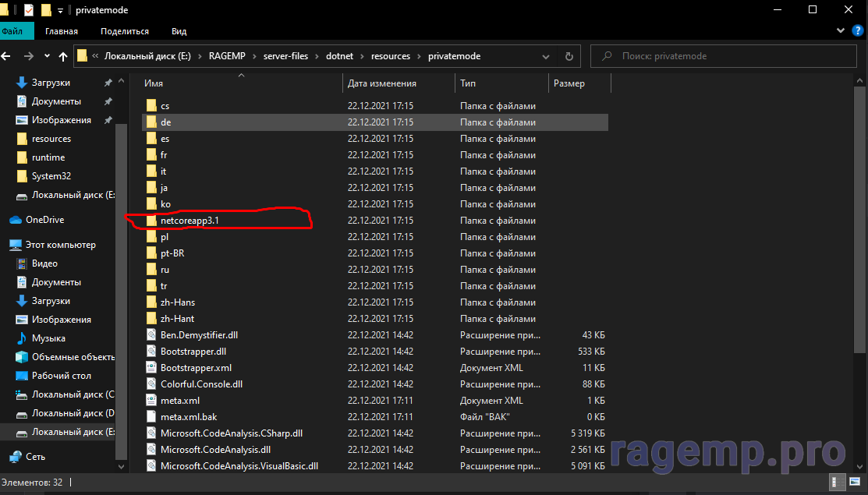Click the Up one level arrow
Screen dimensions: 868x495
click(x=64, y=56)
